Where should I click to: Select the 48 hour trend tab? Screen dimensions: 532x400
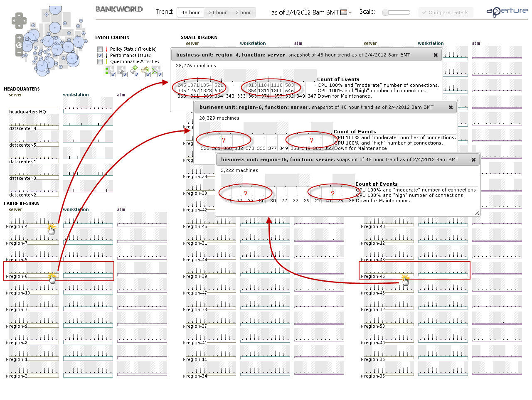click(190, 12)
